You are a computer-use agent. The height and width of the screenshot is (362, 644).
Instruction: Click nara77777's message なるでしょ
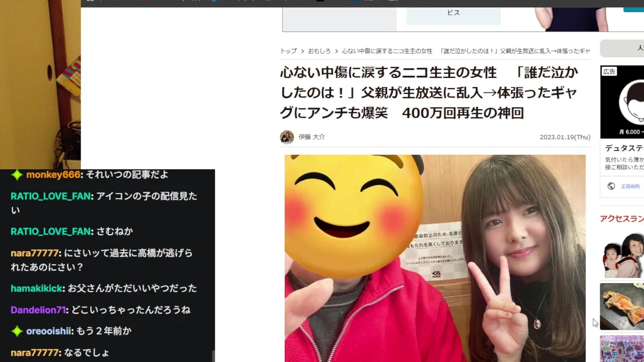coord(87,352)
